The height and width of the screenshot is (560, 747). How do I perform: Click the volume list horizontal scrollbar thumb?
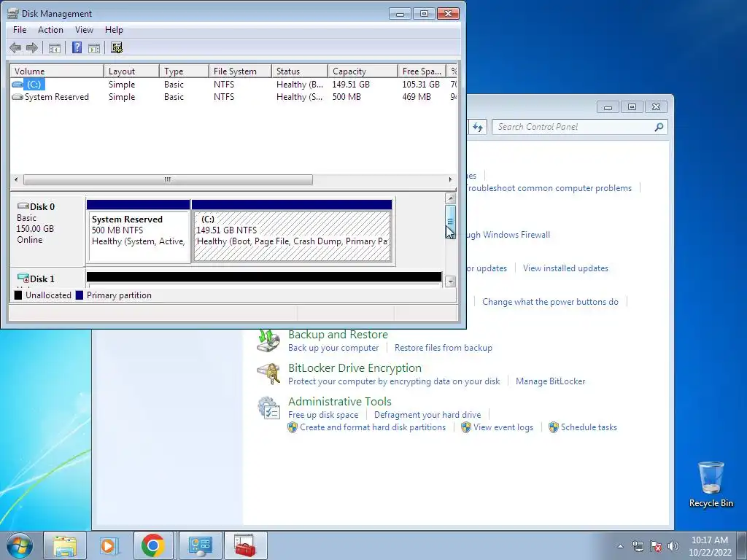pyautogui.click(x=169, y=179)
